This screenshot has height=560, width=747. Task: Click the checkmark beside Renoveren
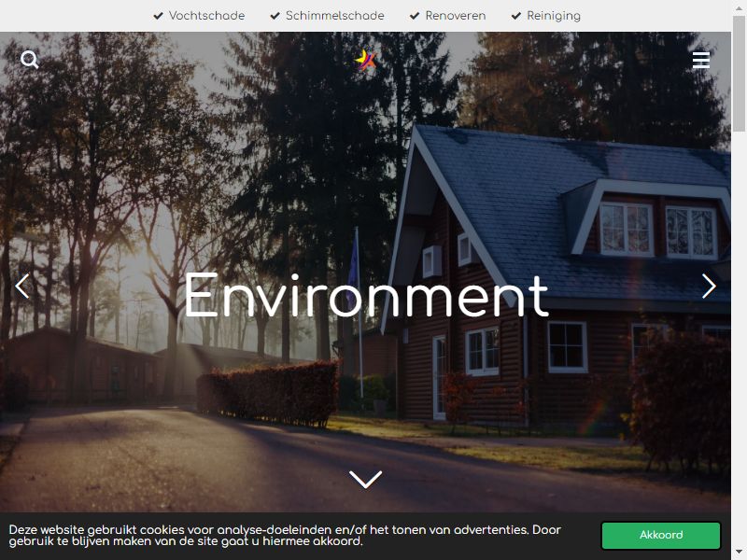(x=415, y=16)
